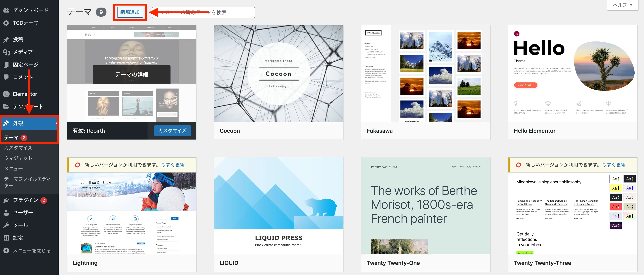
Task: Click the 新規追加 button
Action: (x=130, y=12)
